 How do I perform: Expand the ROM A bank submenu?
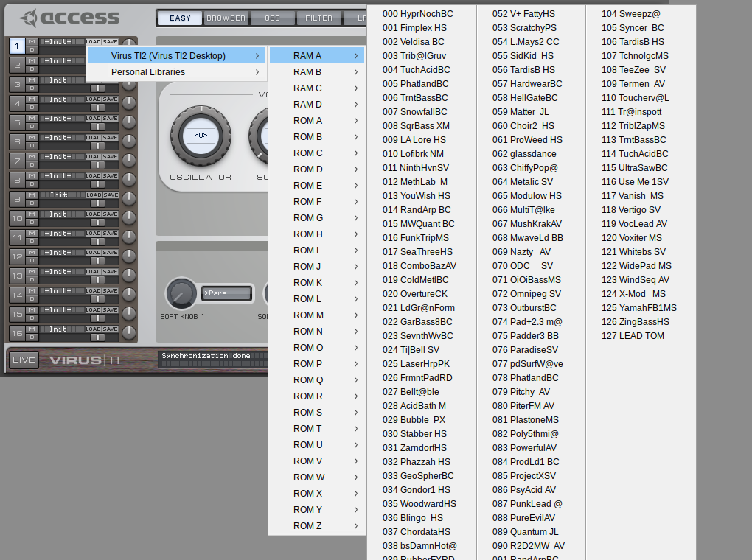317,121
